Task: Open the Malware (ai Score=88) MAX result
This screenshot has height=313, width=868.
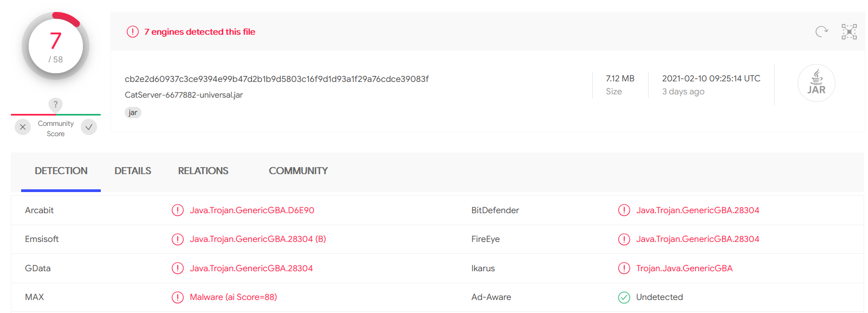Action: [x=233, y=297]
